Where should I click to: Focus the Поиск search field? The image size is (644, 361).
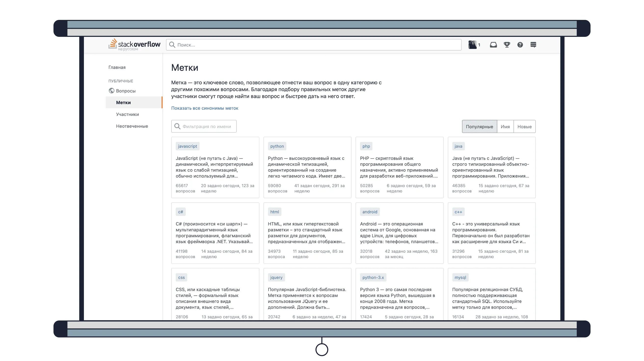point(314,45)
